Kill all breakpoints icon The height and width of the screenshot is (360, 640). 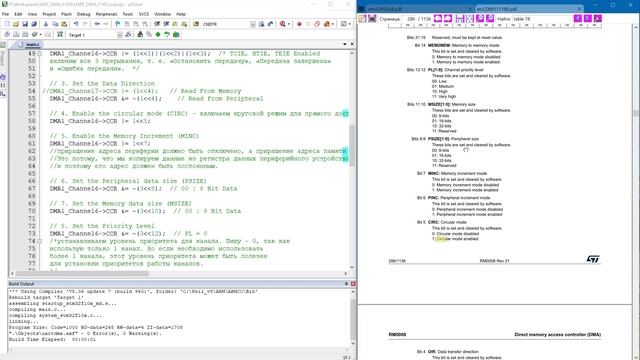pyautogui.click(x=327, y=24)
